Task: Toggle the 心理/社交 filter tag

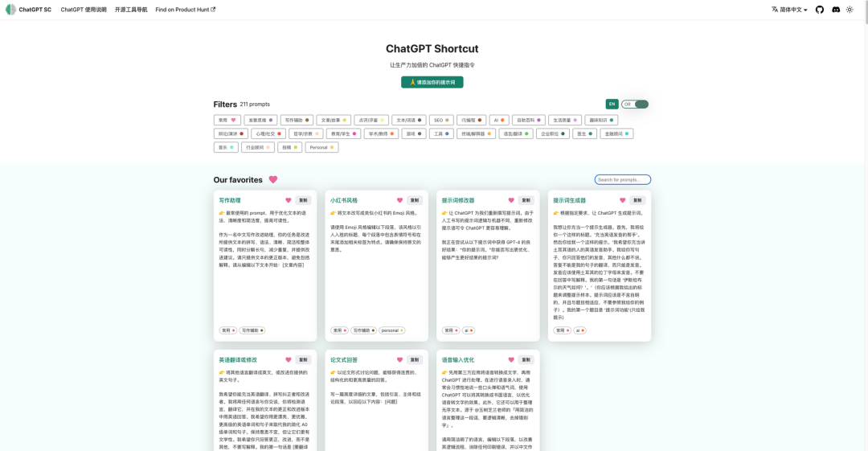Action: tap(268, 133)
